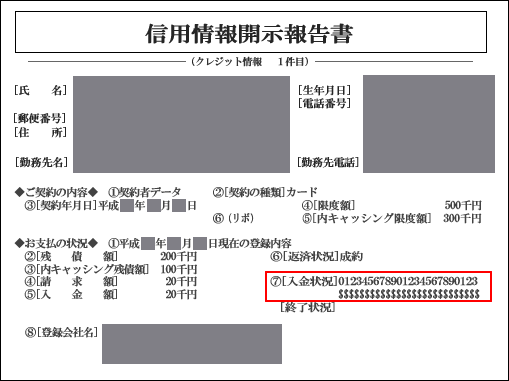Click the title 信用情報開示報告書
This screenshot has width=509, height=381.
click(x=249, y=34)
